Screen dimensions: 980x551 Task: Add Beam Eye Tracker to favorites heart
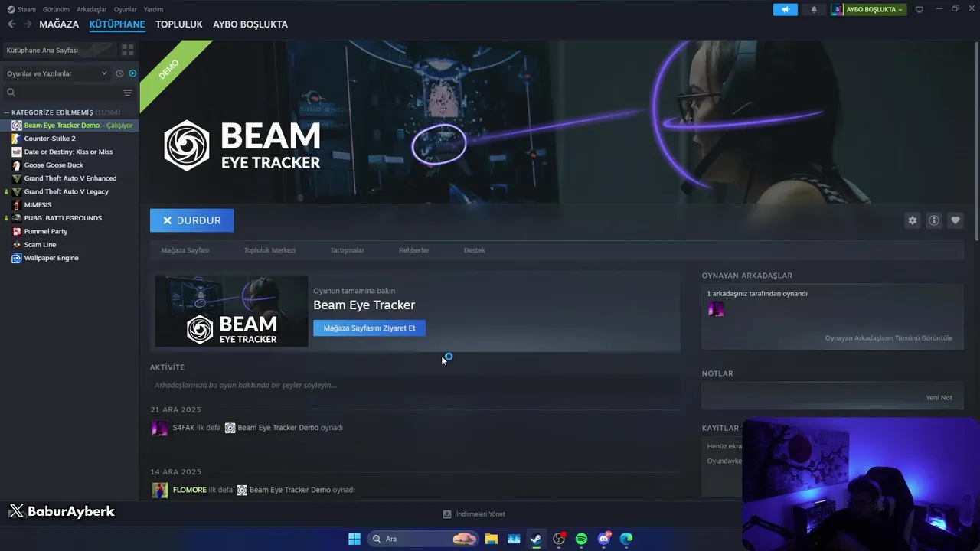[955, 220]
